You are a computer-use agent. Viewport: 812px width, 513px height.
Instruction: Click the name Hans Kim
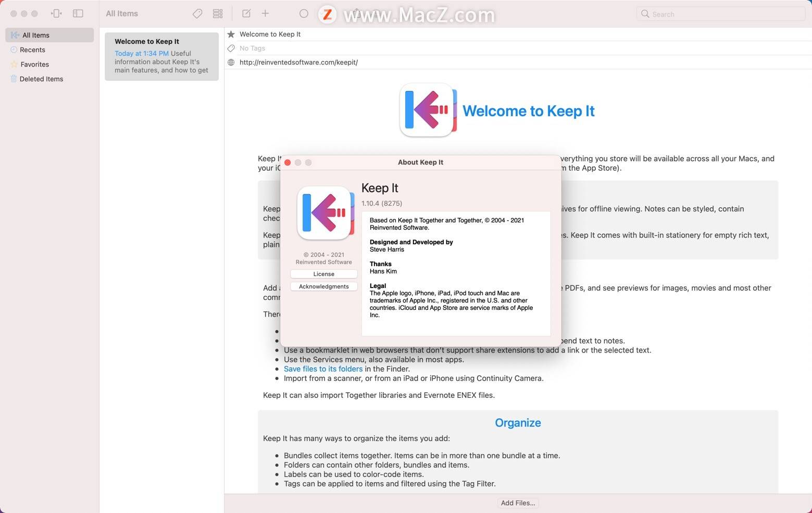(x=383, y=271)
